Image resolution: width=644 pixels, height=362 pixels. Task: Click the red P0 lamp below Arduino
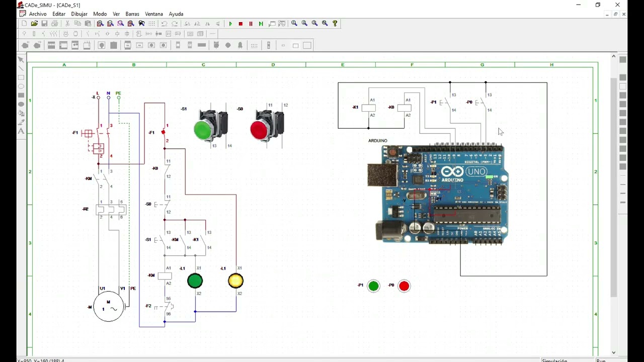404,286
